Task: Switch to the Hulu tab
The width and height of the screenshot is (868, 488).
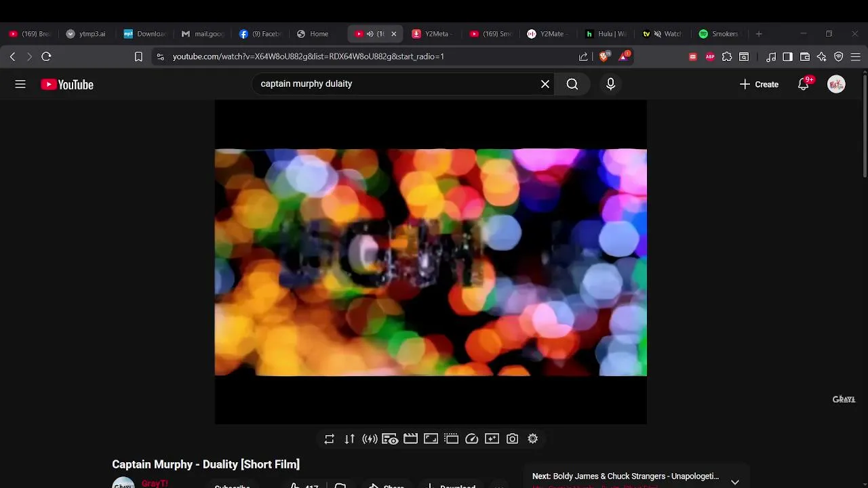Action: [x=606, y=34]
